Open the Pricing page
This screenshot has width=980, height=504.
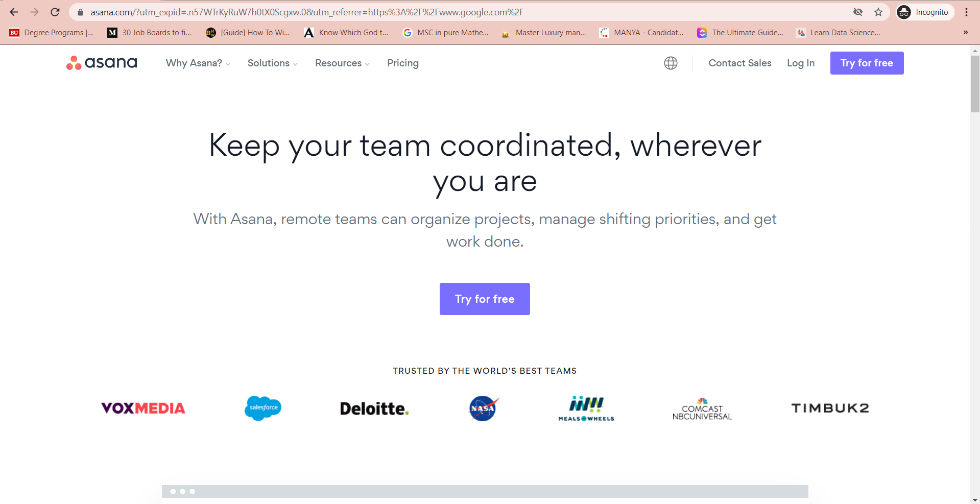point(403,63)
